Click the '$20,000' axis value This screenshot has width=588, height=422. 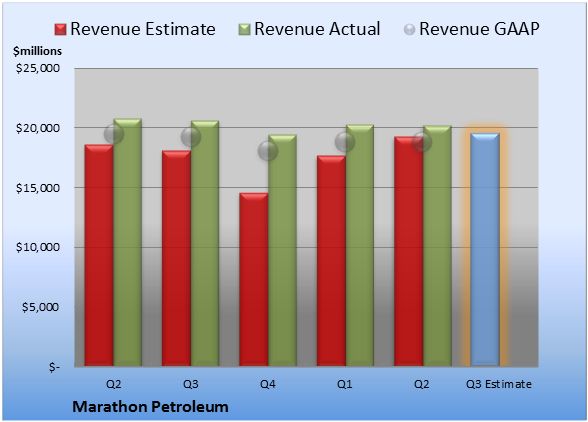pyautogui.click(x=38, y=128)
